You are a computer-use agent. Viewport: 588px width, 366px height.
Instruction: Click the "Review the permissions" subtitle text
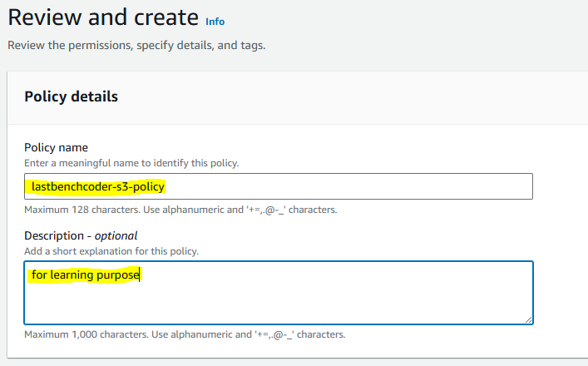coord(136,46)
